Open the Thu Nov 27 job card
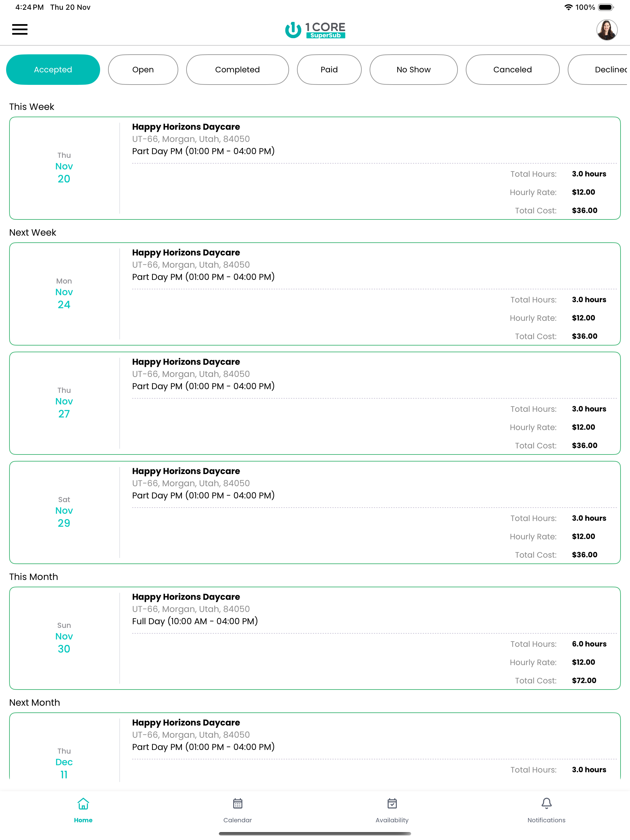 315,403
